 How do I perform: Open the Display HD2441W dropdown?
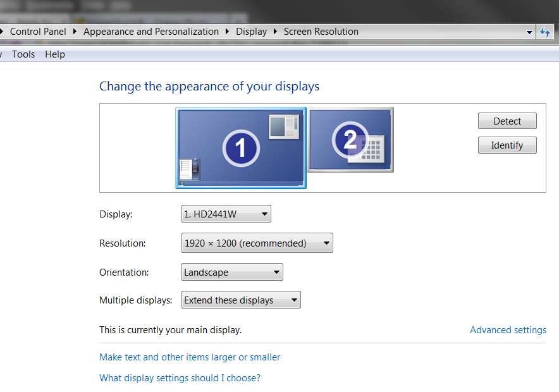226,214
